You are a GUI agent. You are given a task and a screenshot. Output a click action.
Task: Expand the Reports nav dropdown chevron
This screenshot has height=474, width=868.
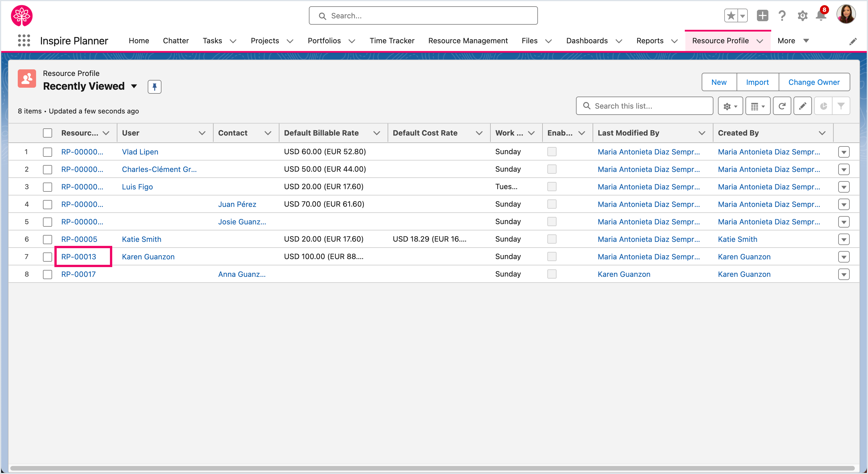674,41
